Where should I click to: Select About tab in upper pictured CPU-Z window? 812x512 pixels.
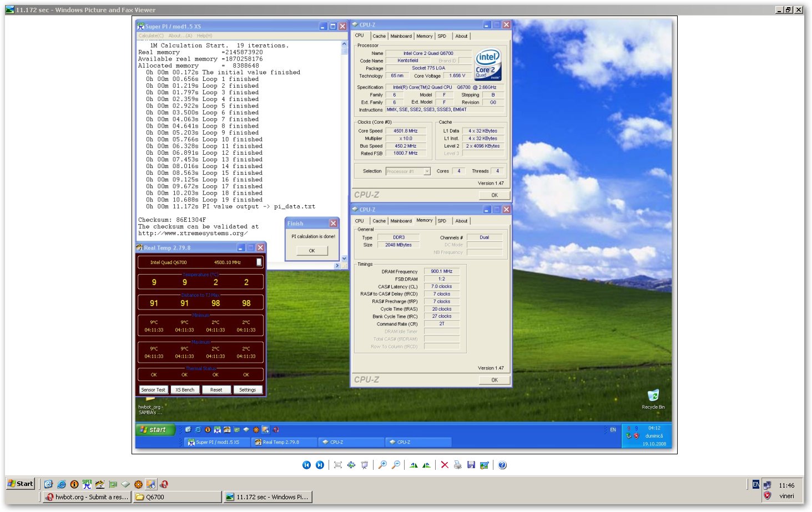point(461,36)
